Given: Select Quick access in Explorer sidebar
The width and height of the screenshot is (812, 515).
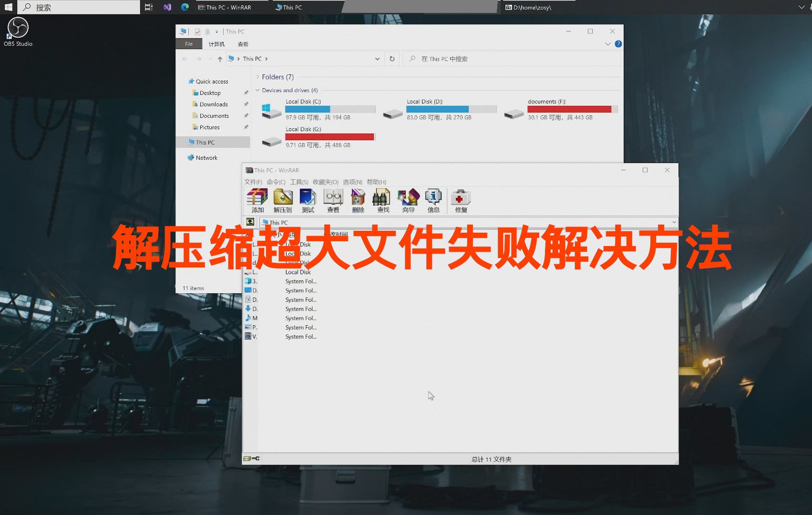Looking at the screenshot, I should pos(208,81).
